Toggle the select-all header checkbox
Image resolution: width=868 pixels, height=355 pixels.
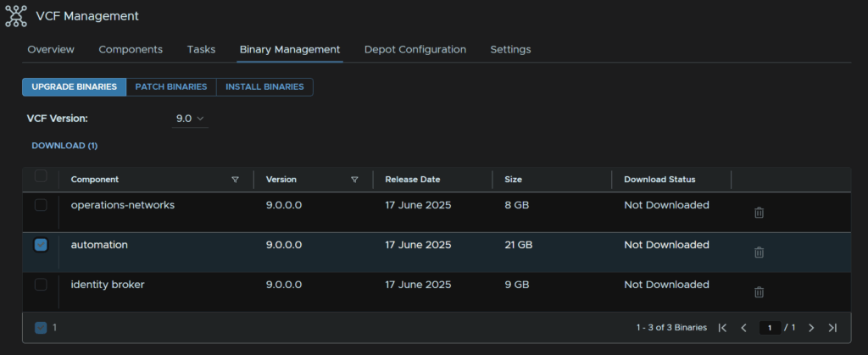[x=41, y=176]
